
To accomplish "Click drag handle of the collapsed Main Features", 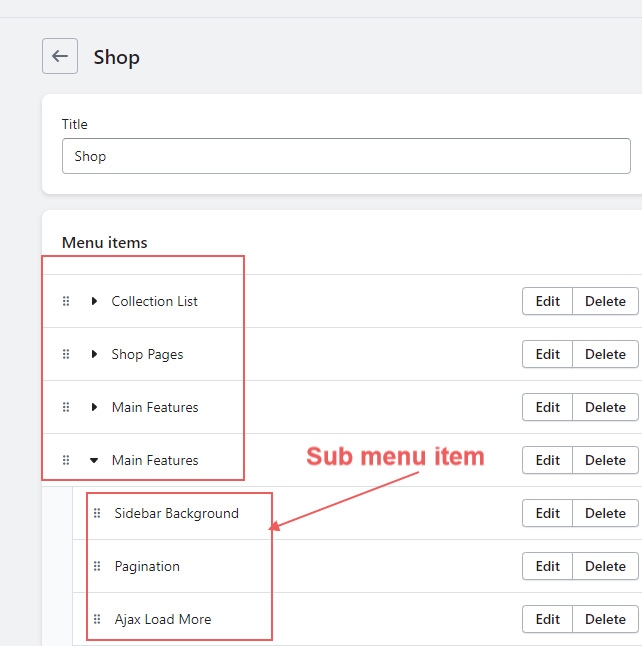I will (66, 407).
